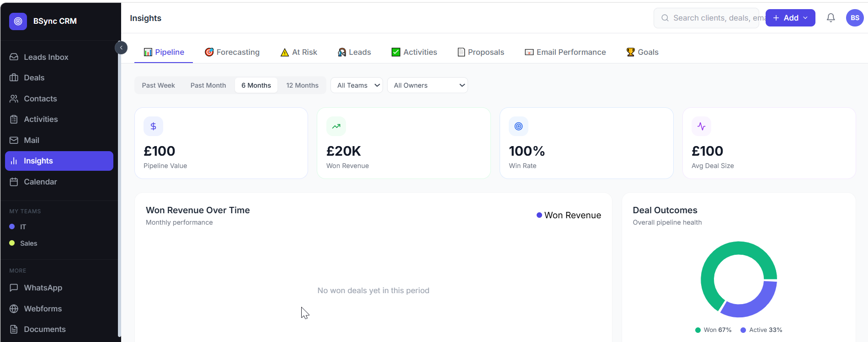Open the All Owners dropdown
868x342 pixels.
point(427,85)
